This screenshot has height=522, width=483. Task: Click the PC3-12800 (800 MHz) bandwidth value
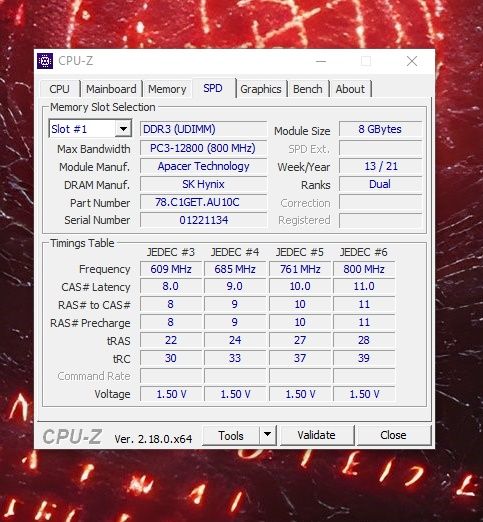(x=203, y=148)
